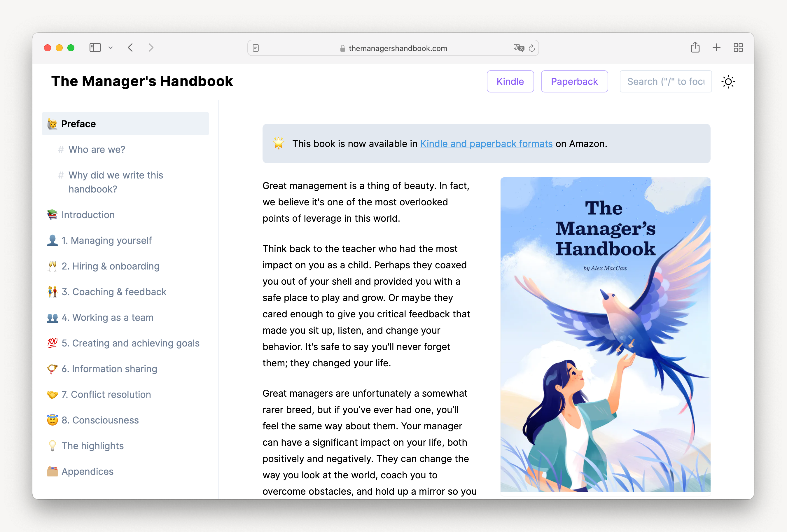Click the Paperback button
Image resolution: width=787 pixels, height=532 pixels.
[574, 82]
